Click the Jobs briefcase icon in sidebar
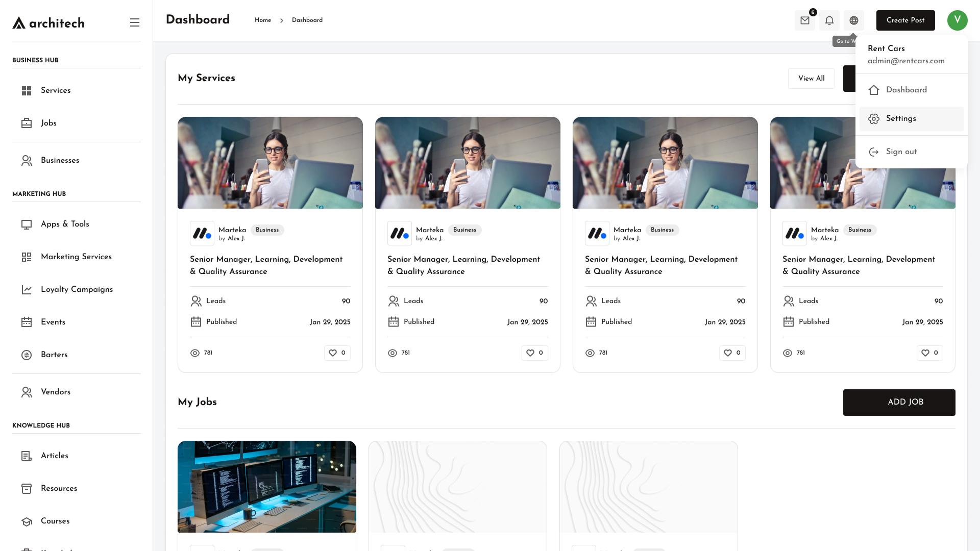 (x=27, y=123)
